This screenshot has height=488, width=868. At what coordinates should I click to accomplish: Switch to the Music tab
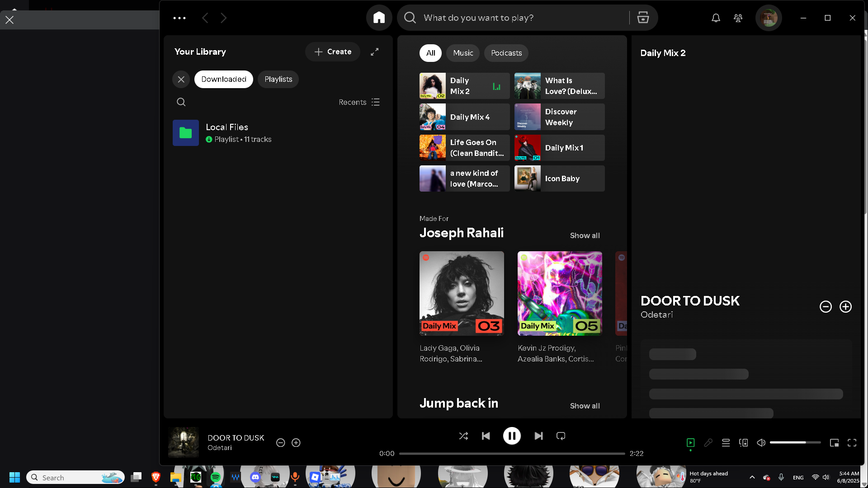(x=463, y=53)
